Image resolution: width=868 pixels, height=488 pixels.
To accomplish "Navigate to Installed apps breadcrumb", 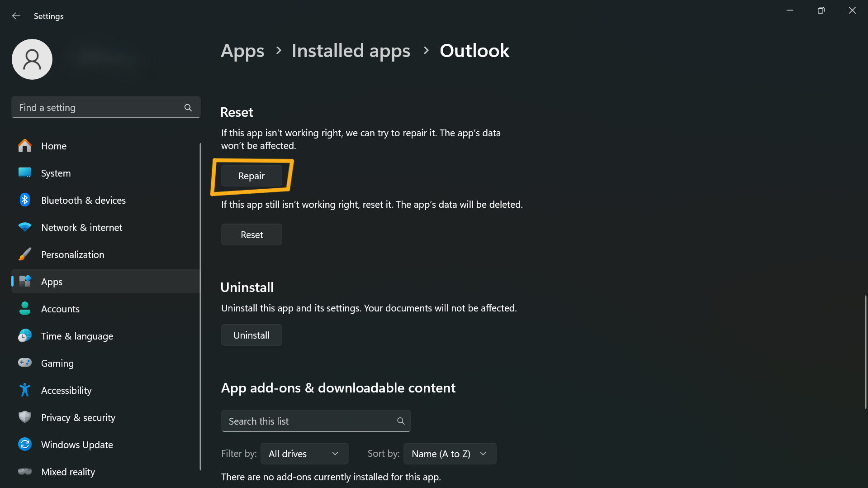I will point(351,51).
